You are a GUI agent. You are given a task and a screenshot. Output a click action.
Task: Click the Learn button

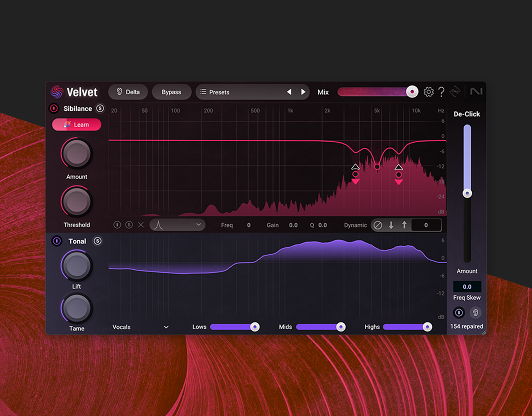point(77,125)
